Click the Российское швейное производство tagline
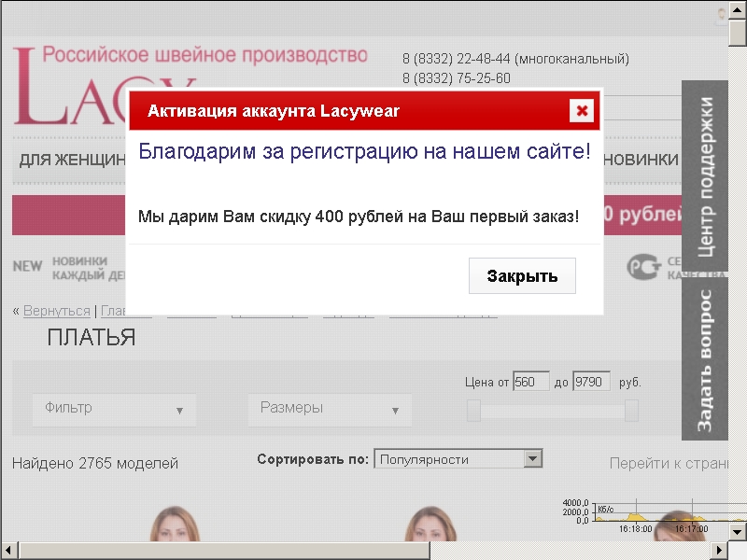 [204, 55]
